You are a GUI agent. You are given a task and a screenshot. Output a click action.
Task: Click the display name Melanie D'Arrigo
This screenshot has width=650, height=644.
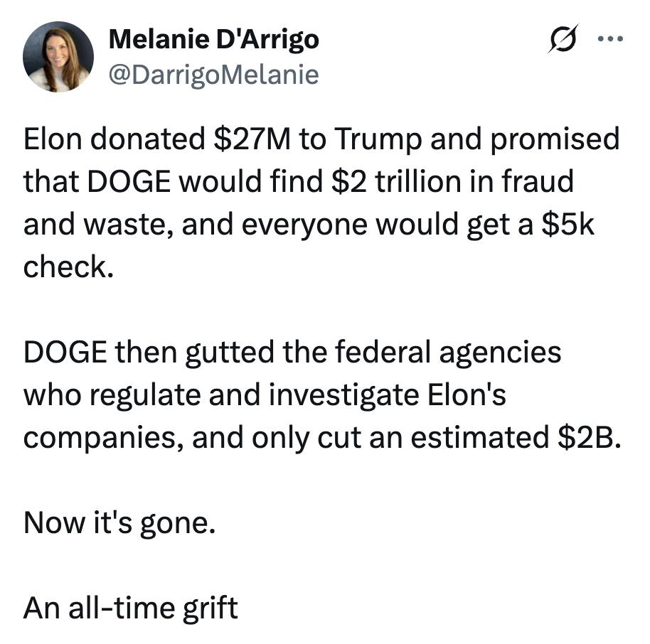coord(213,40)
